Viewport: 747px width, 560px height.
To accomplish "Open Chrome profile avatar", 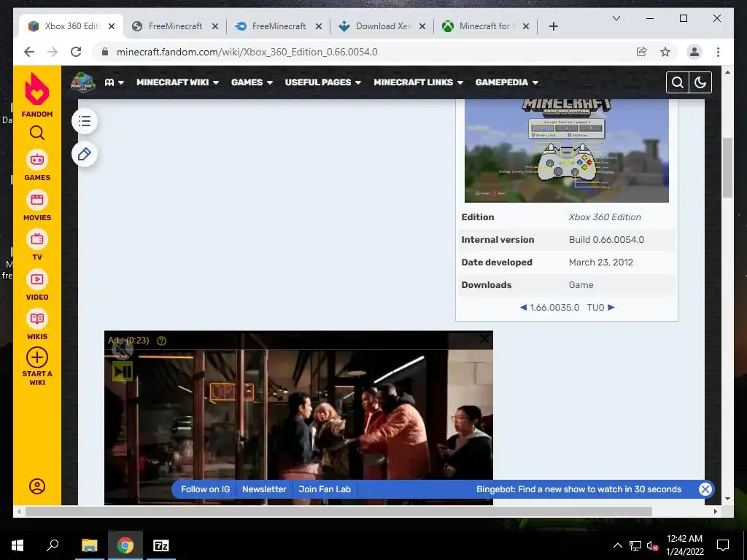I will (694, 52).
